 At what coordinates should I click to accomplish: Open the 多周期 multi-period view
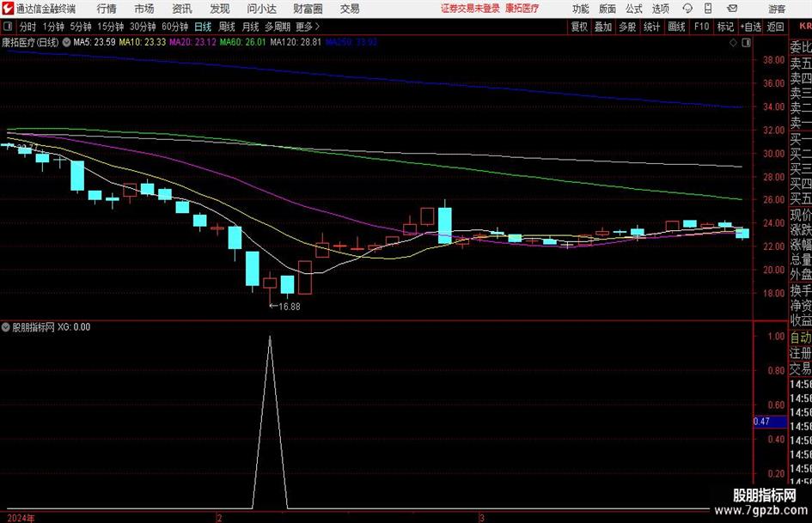[x=278, y=27]
